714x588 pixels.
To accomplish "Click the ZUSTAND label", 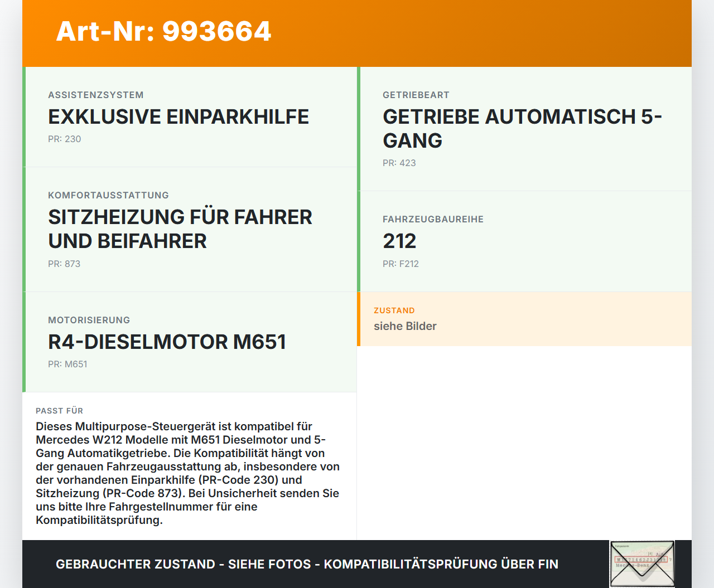I will (x=394, y=310).
